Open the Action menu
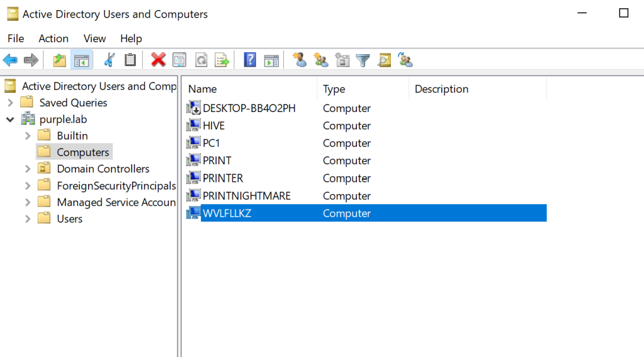The image size is (644, 357). [54, 38]
